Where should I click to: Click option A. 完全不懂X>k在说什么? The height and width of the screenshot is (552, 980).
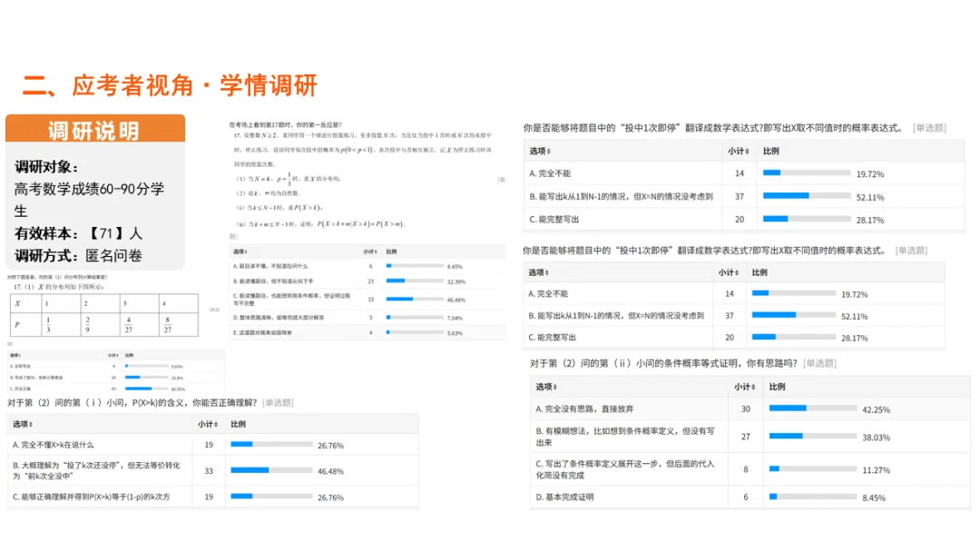[54, 445]
